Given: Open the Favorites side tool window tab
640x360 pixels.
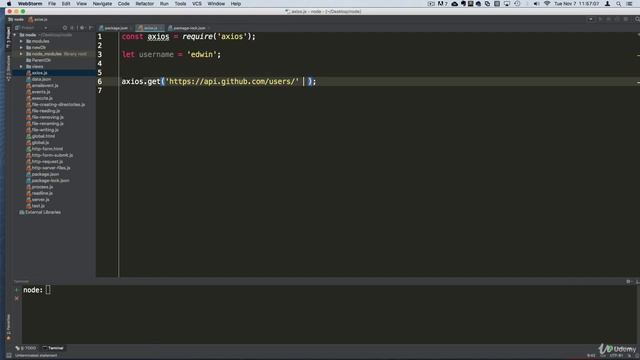Looking at the screenshot, I should 8,327.
